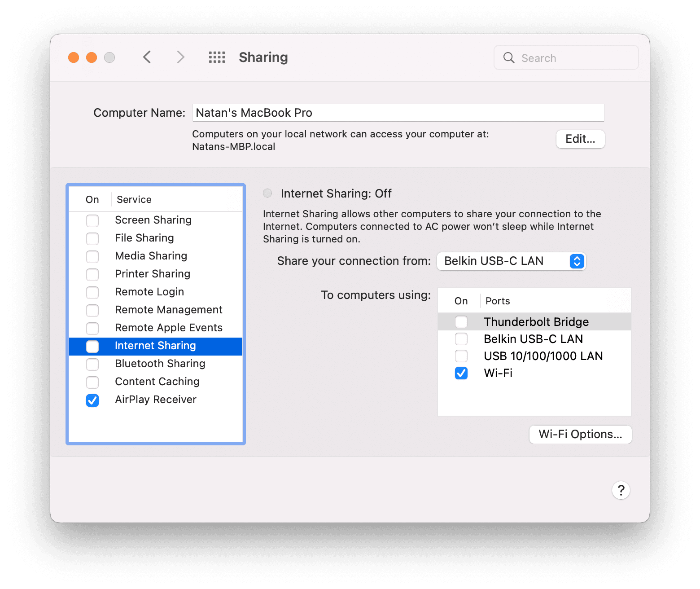Screen dimensions: 700x589
Task: Select the Printer Sharing service row
Action: pyautogui.click(x=156, y=274)
